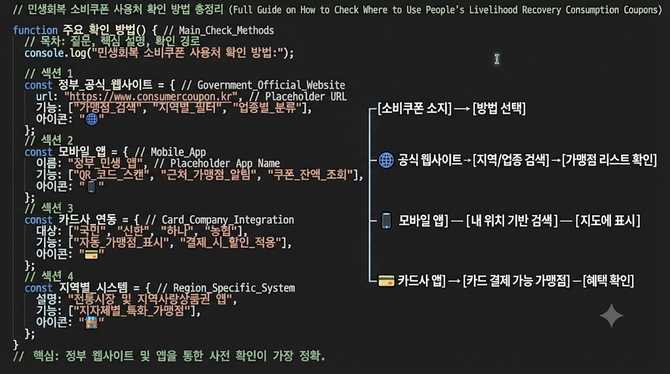This screenshot has height=374, width=670.
Task: Click the smartphone icon beside 모바일 앱 in the flowchart
Action: click(386, 221)
